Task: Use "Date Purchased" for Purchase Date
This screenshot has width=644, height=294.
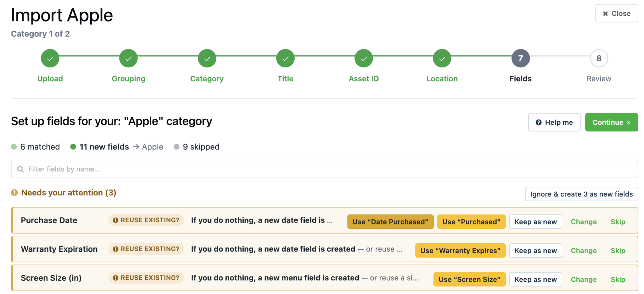Action: 390,222
